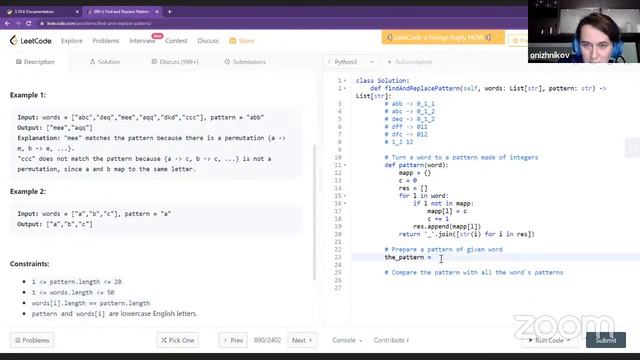Viewport: 640px width, 360px height.
Task: Open the Python3 language dropdown
Action: (x=351, y=62)
